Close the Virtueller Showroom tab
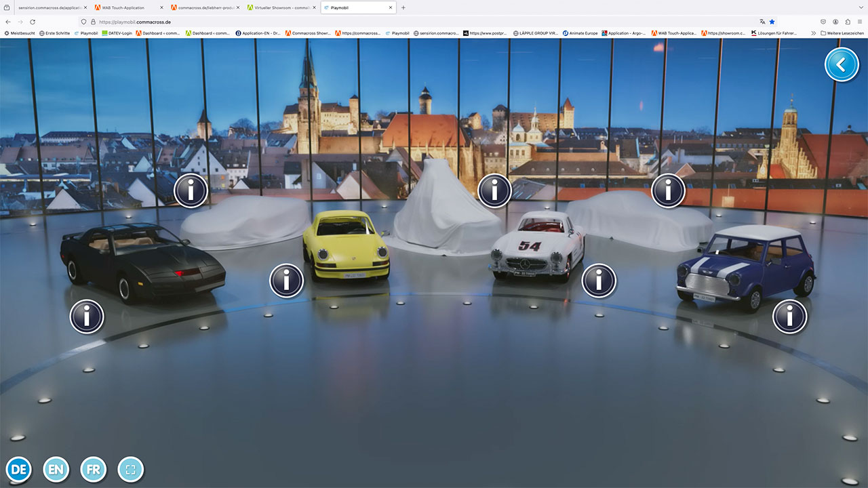This screenshot has height=488, width=868. coord(315,7)
